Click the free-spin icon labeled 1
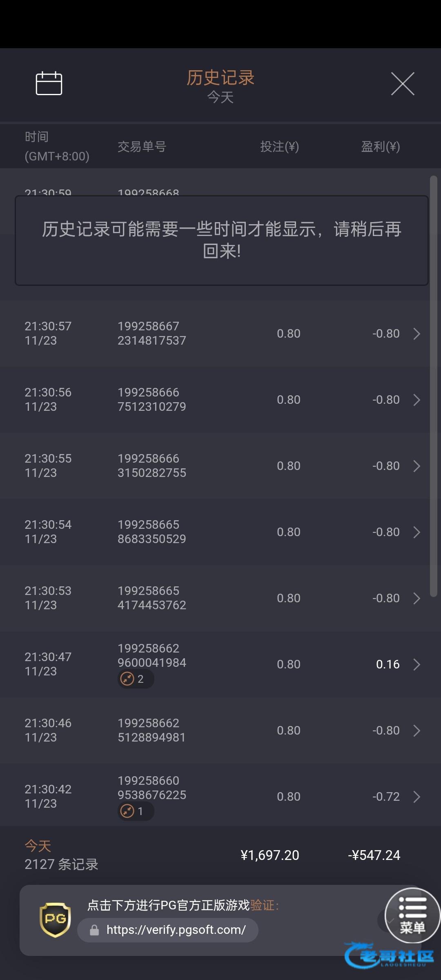This screenshot has width=441, height=980. 128,811
